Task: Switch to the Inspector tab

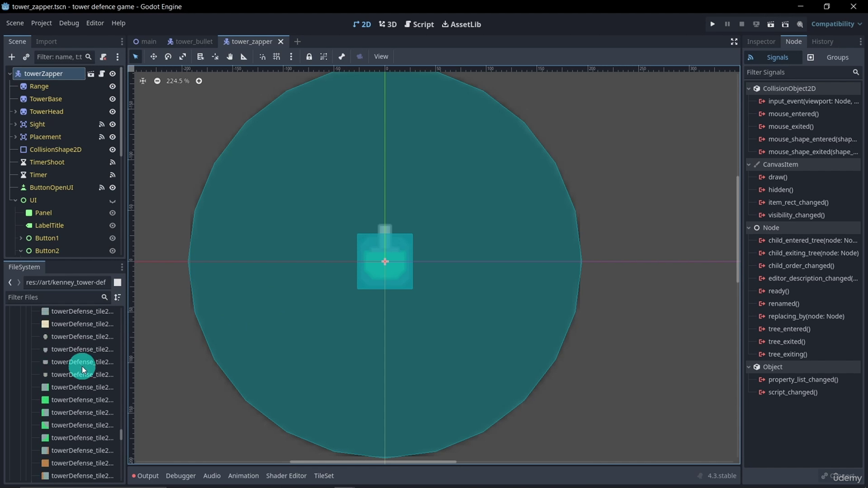Action: pyautogui.click(x=761, y=42)
